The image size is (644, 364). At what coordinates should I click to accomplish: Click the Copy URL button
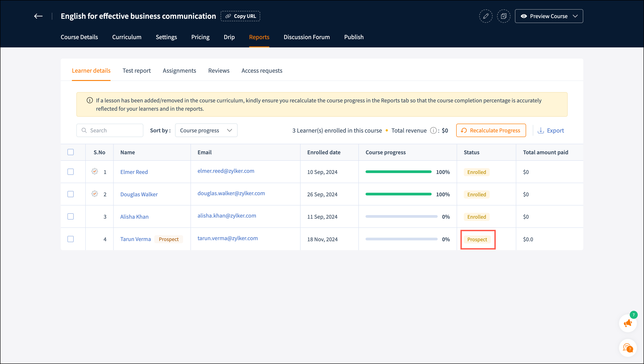[x=240, y=16]
